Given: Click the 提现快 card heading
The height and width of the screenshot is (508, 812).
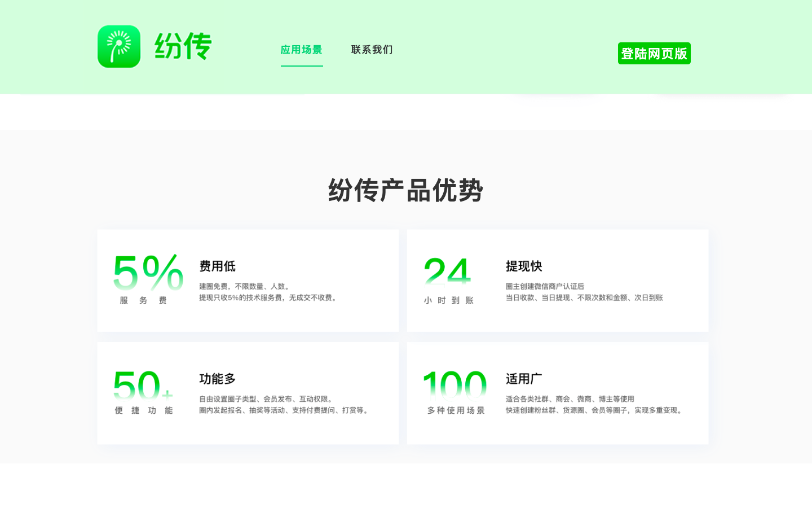Looking at the screenshot, I should [x=524, y=266].
